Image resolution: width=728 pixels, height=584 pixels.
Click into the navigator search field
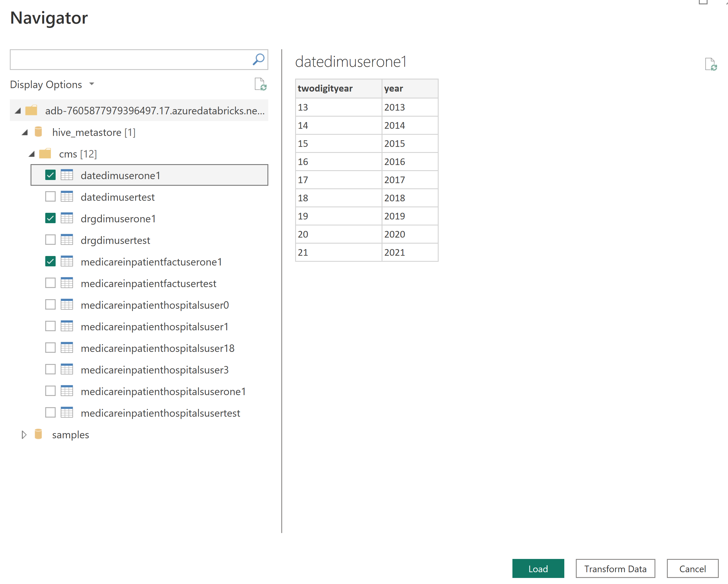tap(130, 60)
